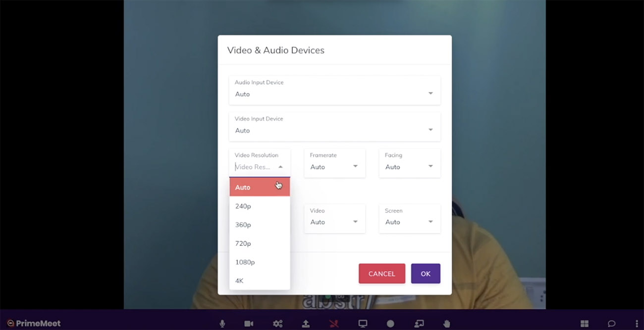The height and width of the screenshot is (330, 644).
Task: Switch layout with the grid icon
Action: [585, 324]
